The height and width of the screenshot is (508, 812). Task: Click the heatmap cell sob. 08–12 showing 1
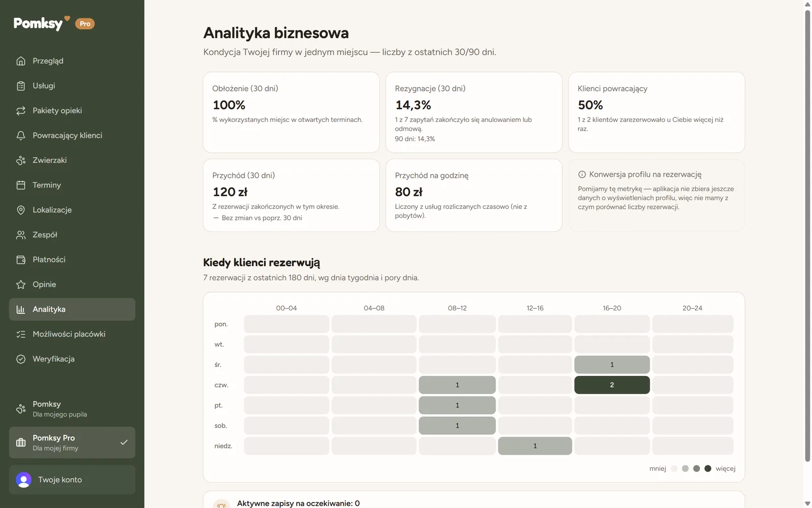pyautogui.click(x=457, y=426)
